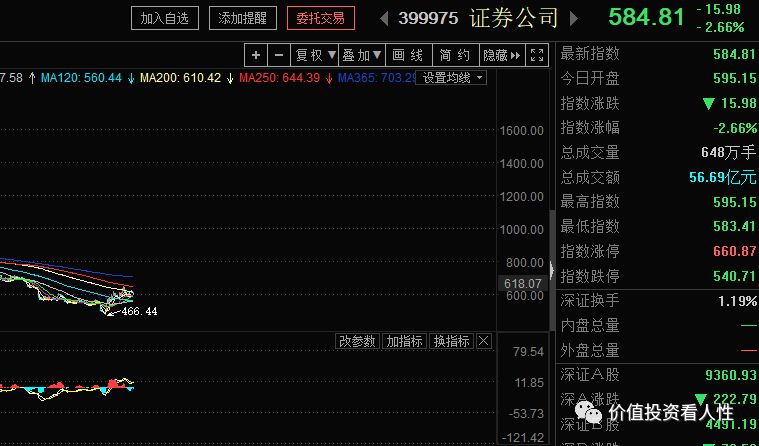Click 换指标 button

451,341
